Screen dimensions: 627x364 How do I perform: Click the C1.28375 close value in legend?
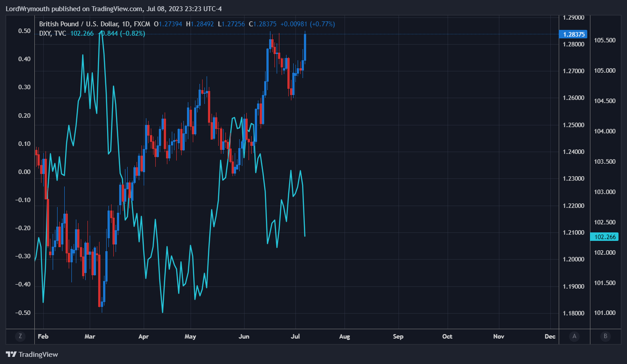pyautogui.click(x=262, y=24)
